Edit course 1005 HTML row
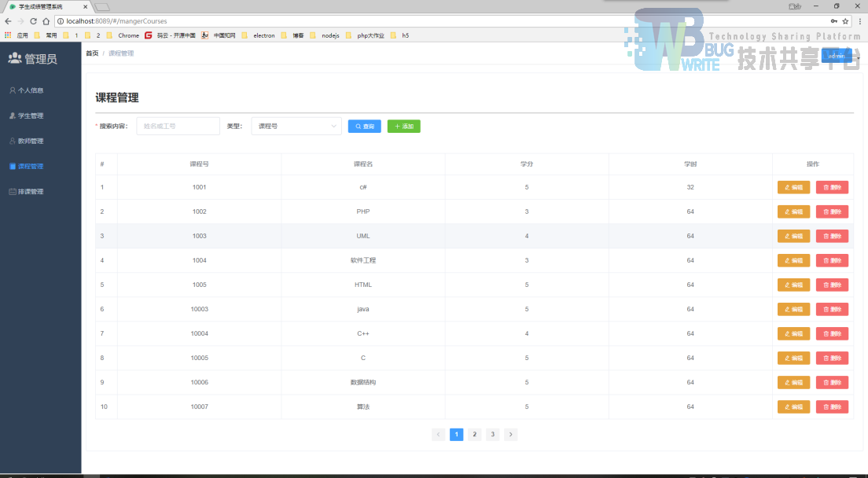Screen dimensions: 868x478 click(x=794, y=285)
